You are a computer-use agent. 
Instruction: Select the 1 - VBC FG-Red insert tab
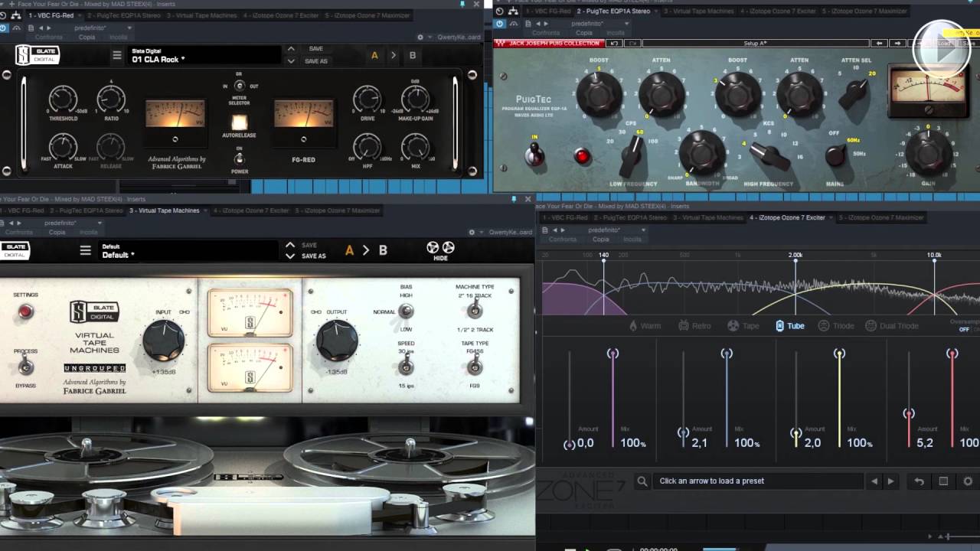click(51, 15)
